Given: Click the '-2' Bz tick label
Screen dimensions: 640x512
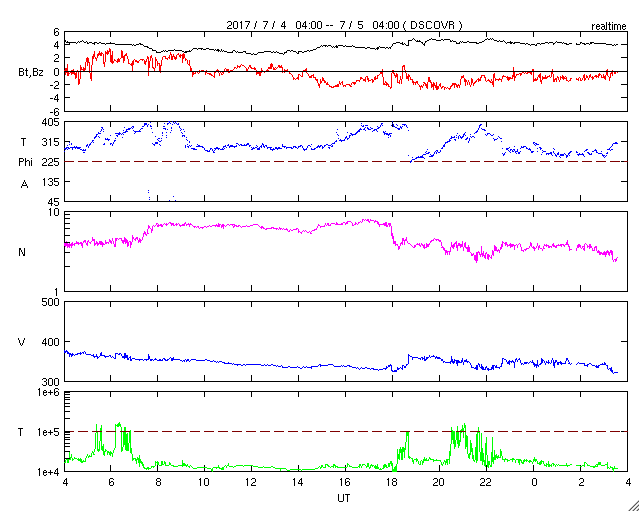Looking at the screenshot, I should click(55, 85).
